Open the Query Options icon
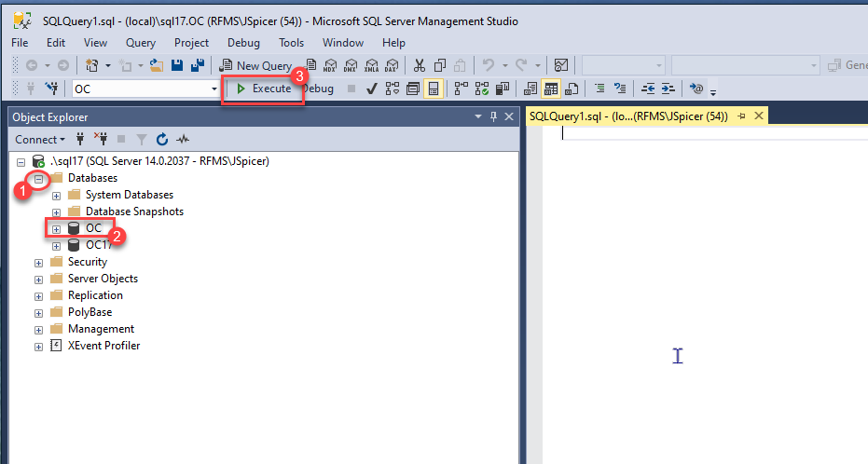The height and width of the screenshot is (464, 868). 412,89
